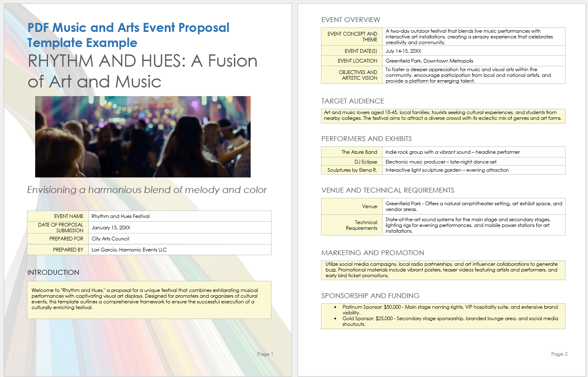Screen dimensions: 588x377
Task: Click the 'Art and music lovers aged 18-45' paragraph
Action: coord(443,115)
